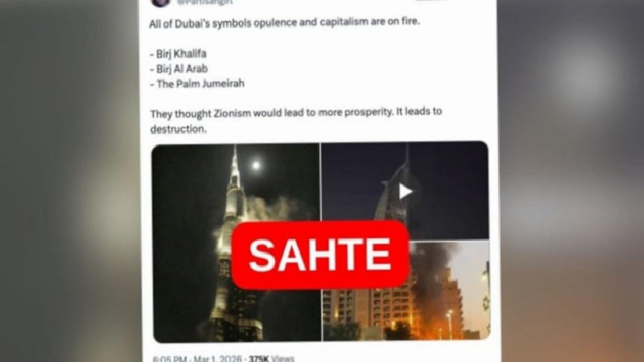Click the moon in the Burj Khalifa photo
Screen dimensions: 644x362
tap(256, 164)
